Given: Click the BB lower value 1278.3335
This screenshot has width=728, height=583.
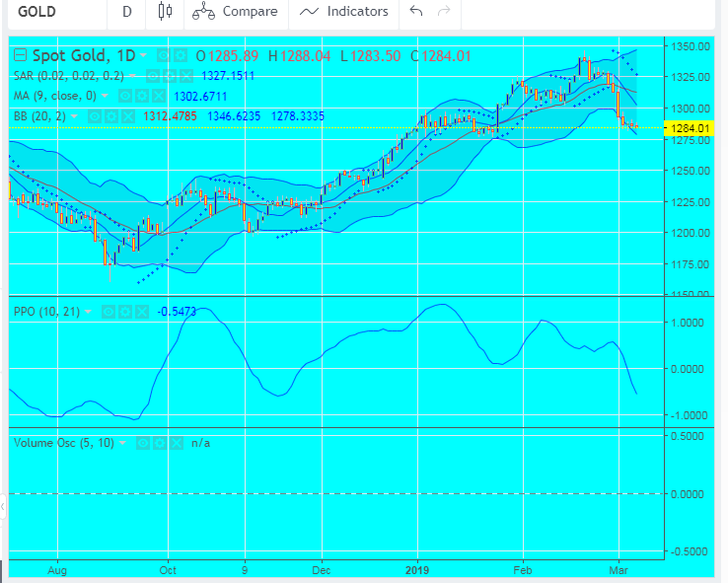Looking at the screenshot, I should pos(298,116).
